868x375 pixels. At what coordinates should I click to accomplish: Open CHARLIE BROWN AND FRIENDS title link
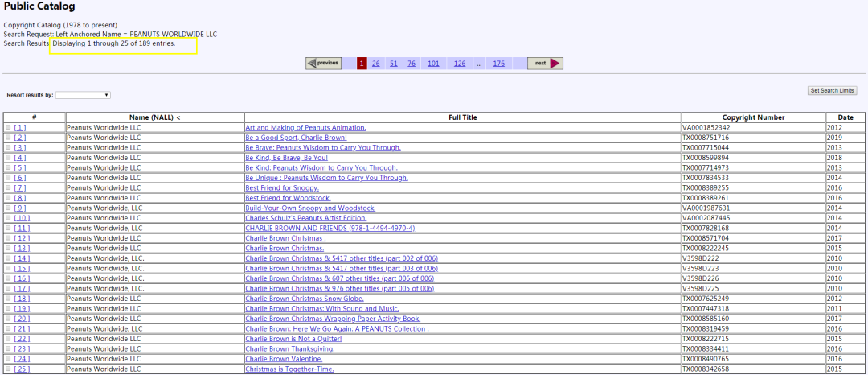[x=330, y=229]
